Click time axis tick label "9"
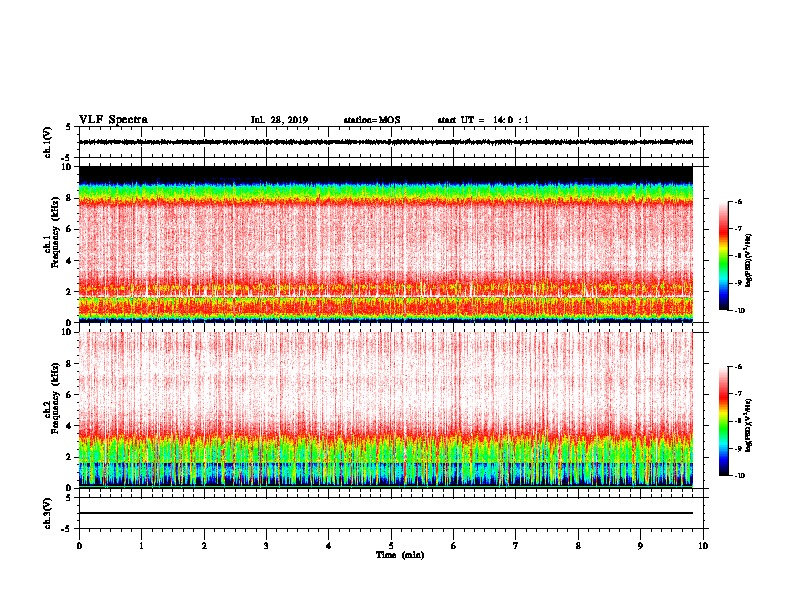Viewport: 792px width, 612px height. pos(640,546)
